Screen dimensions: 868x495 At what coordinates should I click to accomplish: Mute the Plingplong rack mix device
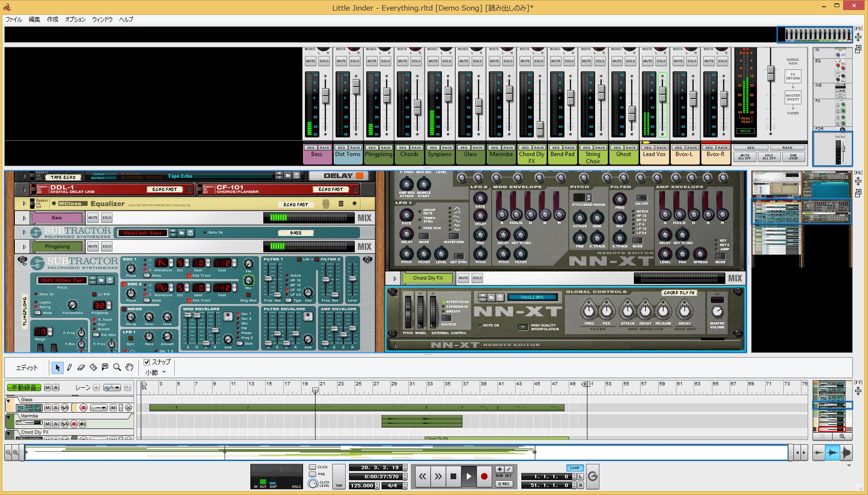(93, 246)
